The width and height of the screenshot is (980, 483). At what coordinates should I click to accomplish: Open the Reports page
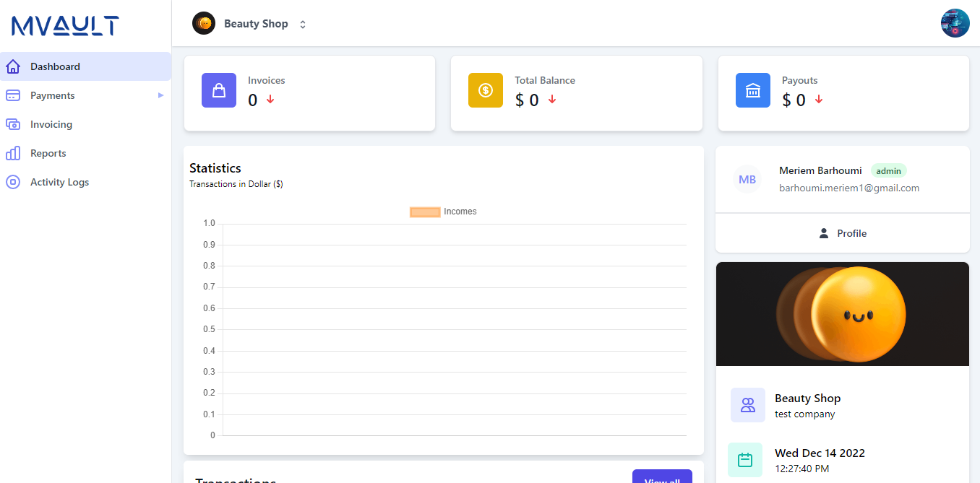[x=48, y=153]
